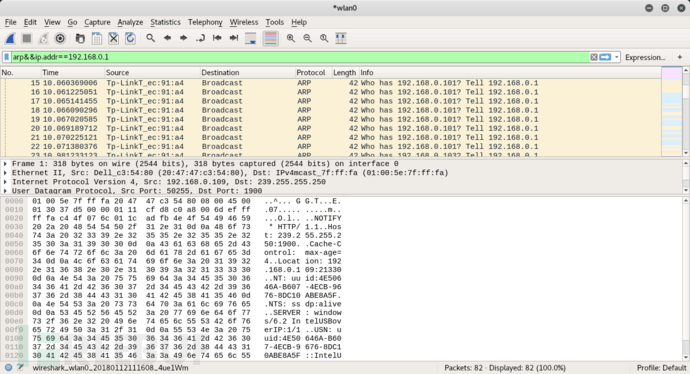Expand User Datagram Protocol node

[x=5, y=191]
